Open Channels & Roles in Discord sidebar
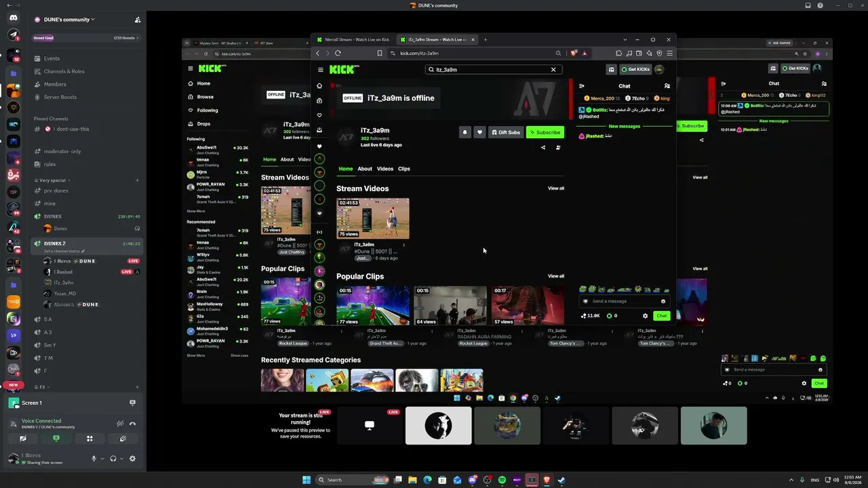868x488 pixels. pyautogui.click(x=64, y=71)
